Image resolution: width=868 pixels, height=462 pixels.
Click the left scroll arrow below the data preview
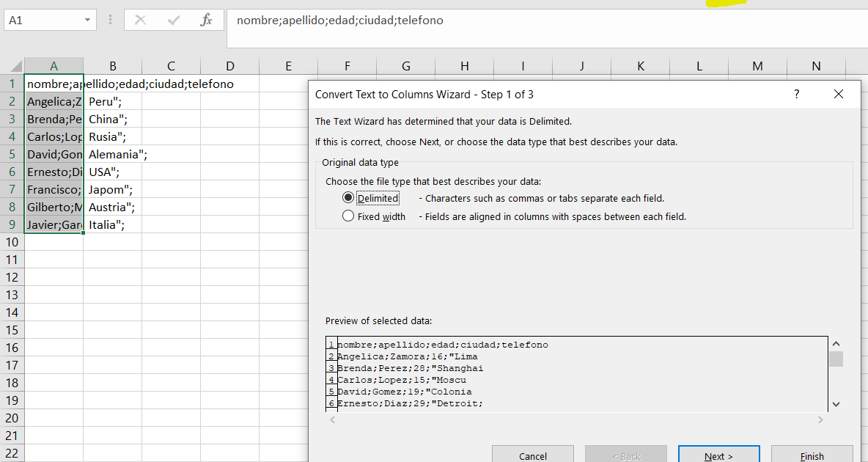(x=332, y=419)
